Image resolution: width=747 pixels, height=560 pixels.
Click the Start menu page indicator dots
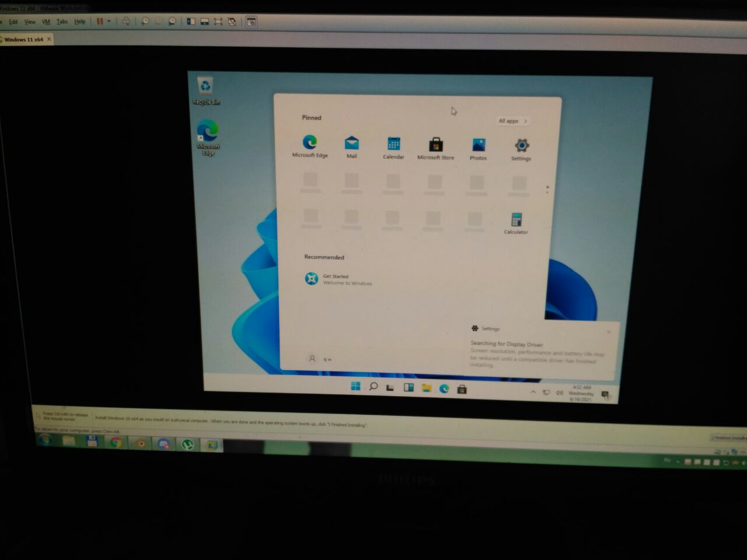pyautogui.click(x=547, y=190)
